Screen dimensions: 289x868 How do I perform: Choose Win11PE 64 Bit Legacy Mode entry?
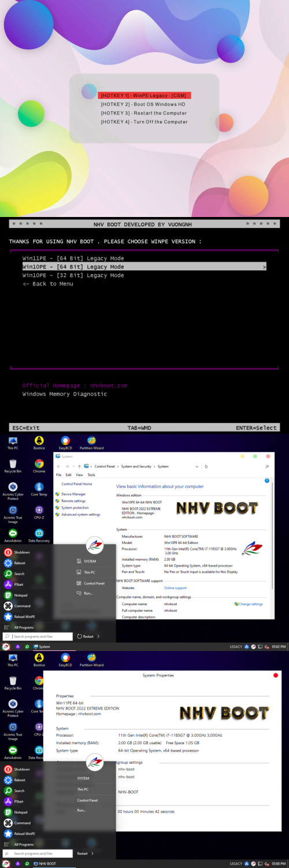click(x=73, y=258)
